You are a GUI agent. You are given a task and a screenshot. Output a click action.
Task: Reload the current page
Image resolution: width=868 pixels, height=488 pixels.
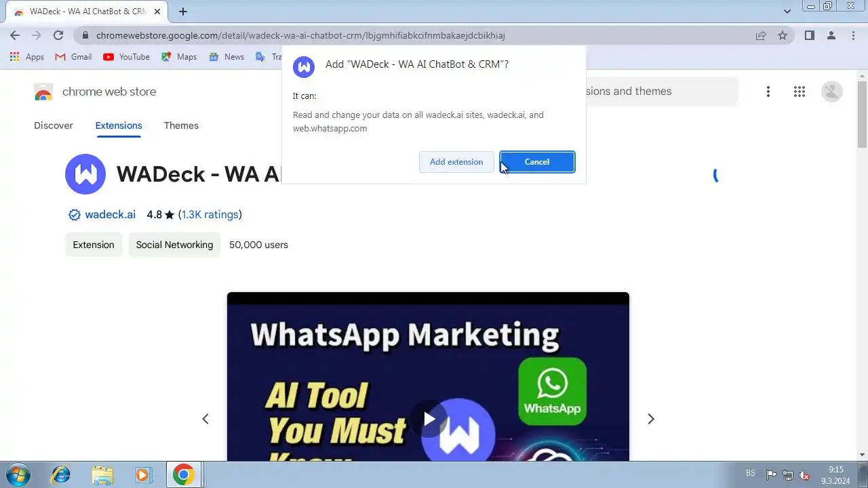[x=58, y=35]
